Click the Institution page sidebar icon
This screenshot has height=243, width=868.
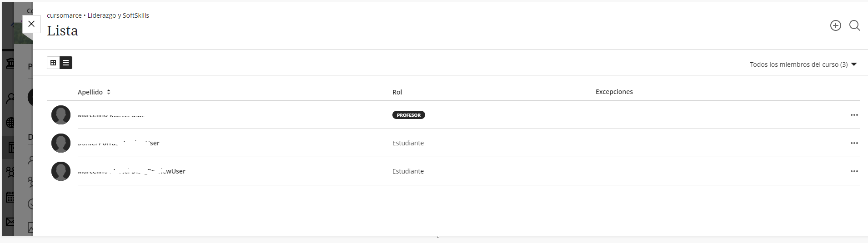pos(10,63)
